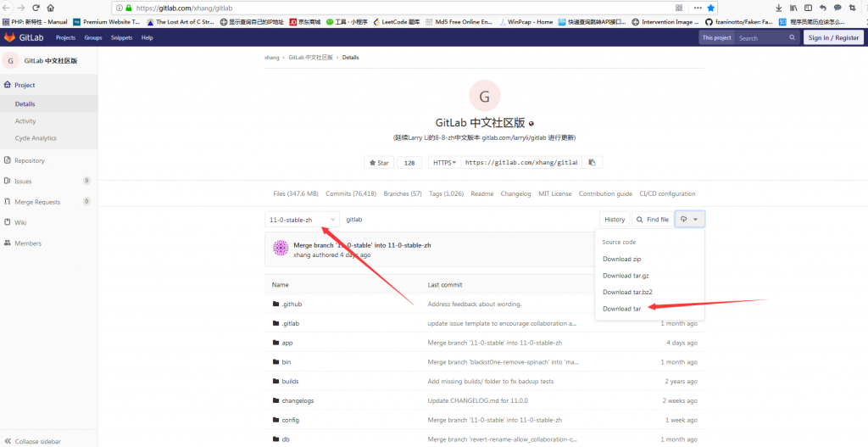Viewport: 868px width, 447px height.
Task: Open browser library icon
Action: [793, 8]
